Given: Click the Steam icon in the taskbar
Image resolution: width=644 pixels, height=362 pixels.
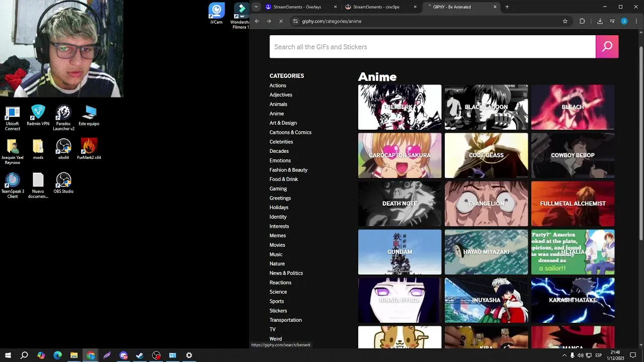Looking at the screenshot, I should 140,355.
